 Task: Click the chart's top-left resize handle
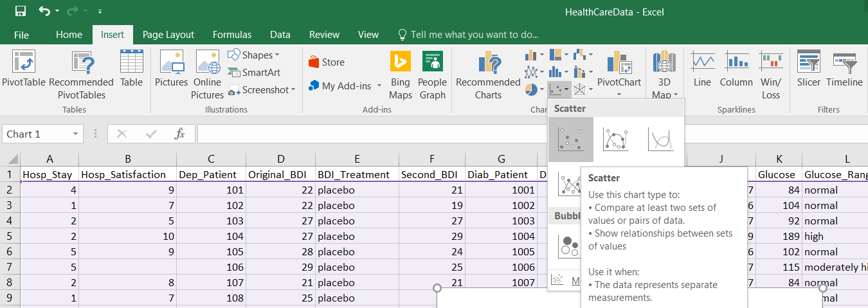pos(437,288)
